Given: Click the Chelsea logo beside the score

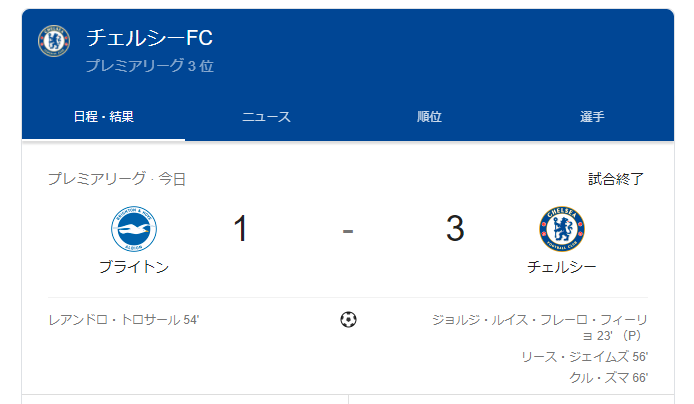Looking at the screenshot, I should pyautogui.click(x=562, y=229).
